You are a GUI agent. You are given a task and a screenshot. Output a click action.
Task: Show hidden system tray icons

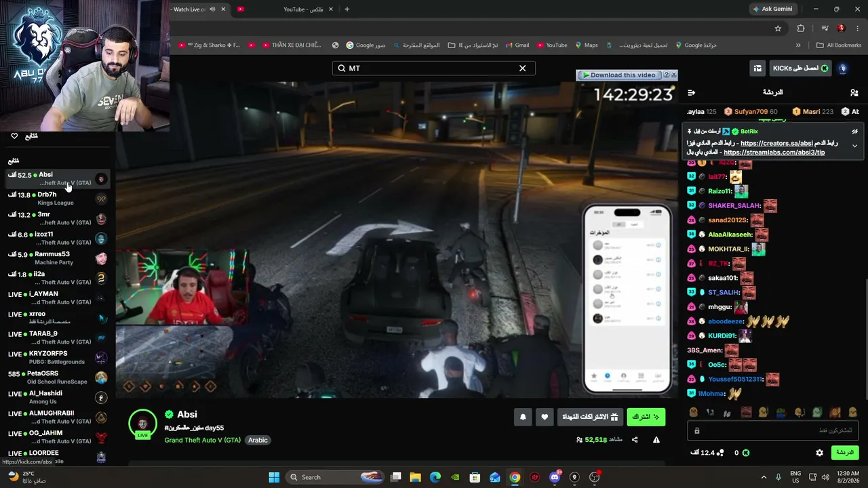[x=764, y=477]
